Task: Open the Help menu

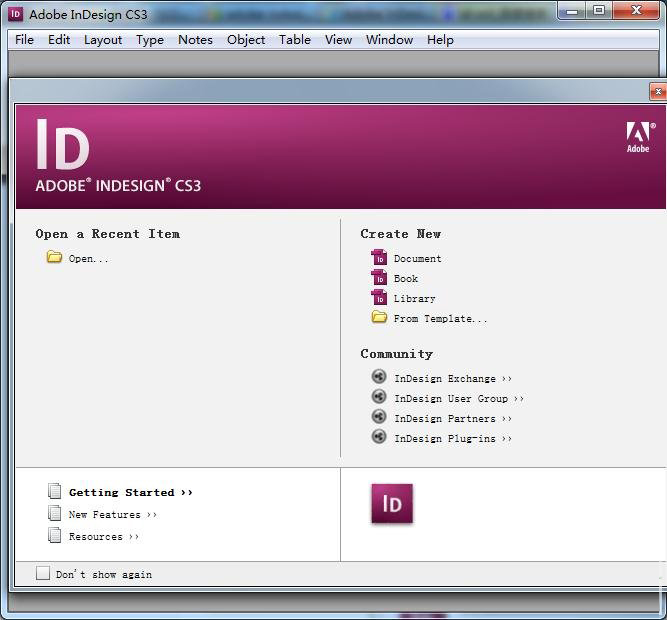Action: 440,40
